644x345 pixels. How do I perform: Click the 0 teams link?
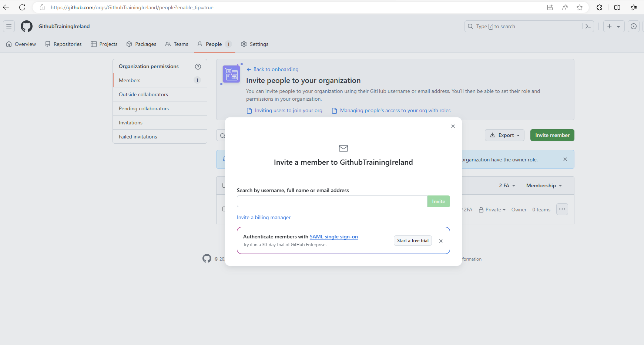click(x=541, y=210)
